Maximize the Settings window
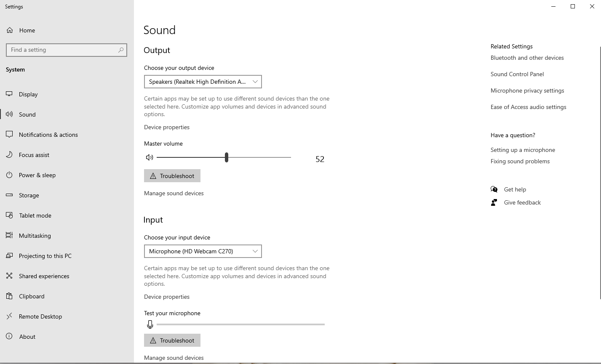 573,6
